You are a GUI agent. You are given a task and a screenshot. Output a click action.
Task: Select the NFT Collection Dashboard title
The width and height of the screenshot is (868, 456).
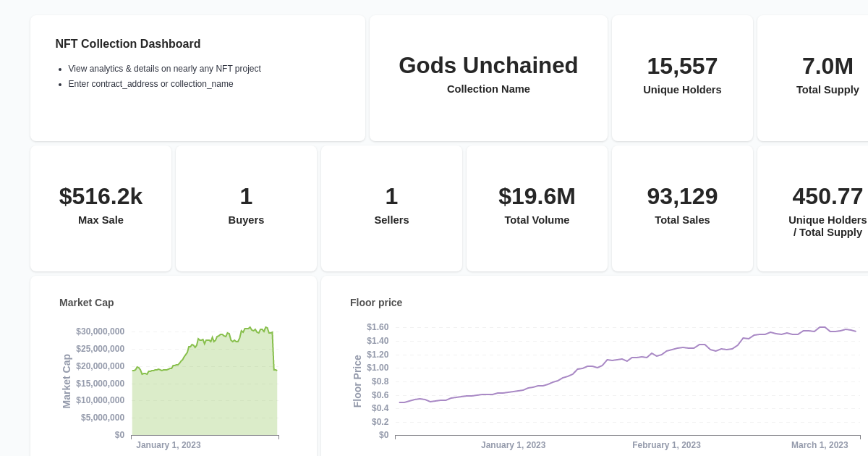pos(128,44)
